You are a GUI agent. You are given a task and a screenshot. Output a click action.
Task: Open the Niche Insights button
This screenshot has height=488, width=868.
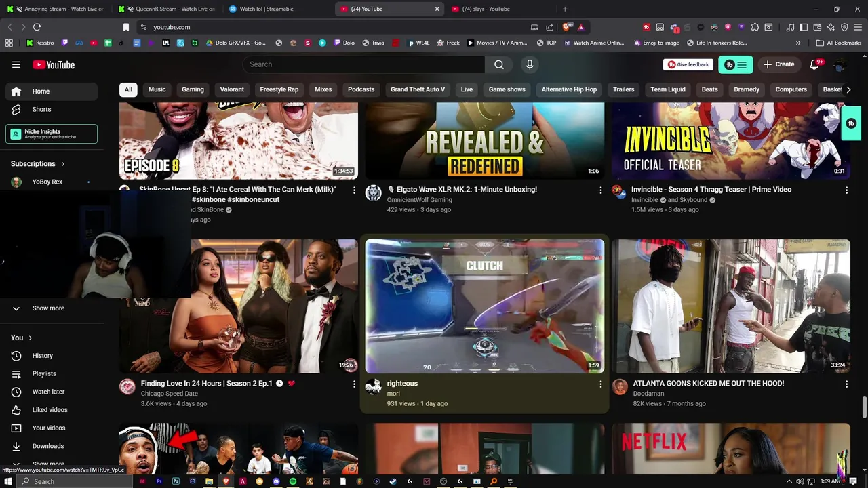coord(52,134)
